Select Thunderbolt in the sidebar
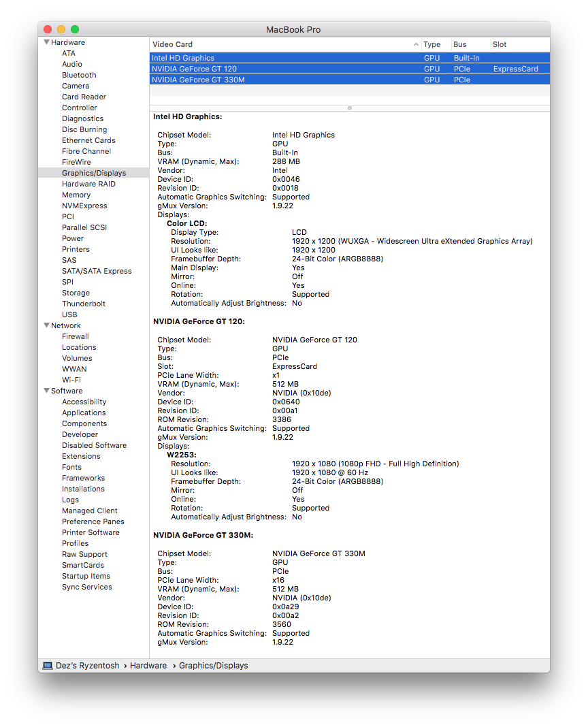 (84, 304)
